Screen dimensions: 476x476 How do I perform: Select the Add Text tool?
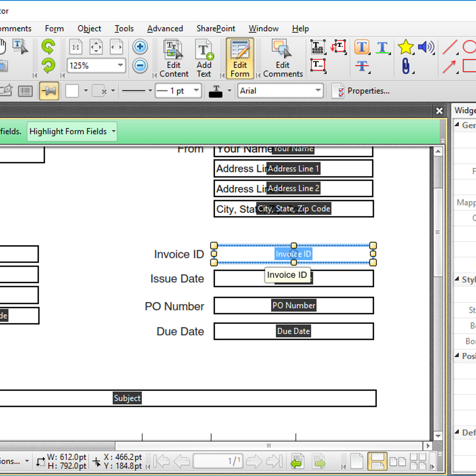tap(204, 58)
